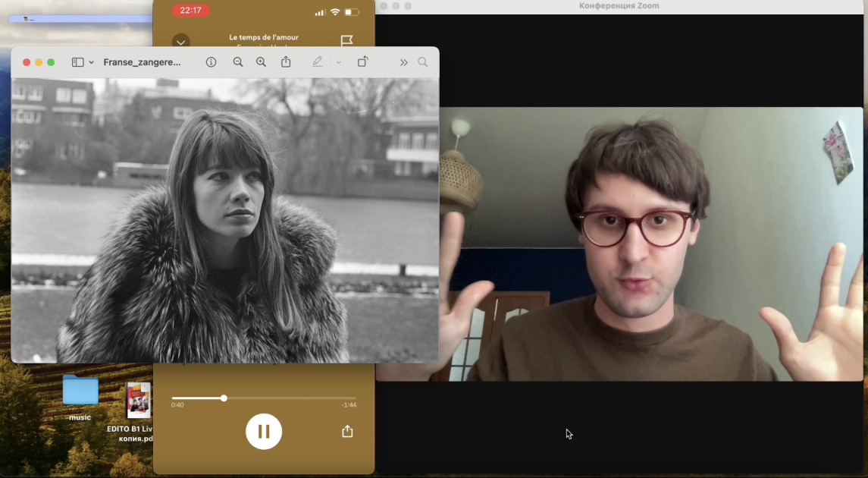Image resolution: width=868 pixels, height=478 pixels.
Task: Zoom in the Preview image
Action: (x=261, y=62)
